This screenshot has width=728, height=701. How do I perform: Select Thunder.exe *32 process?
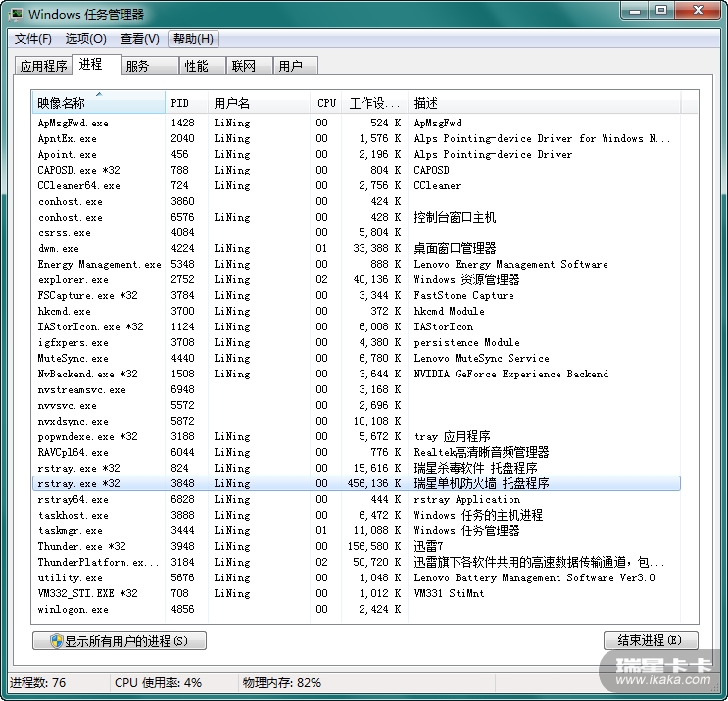357,546
